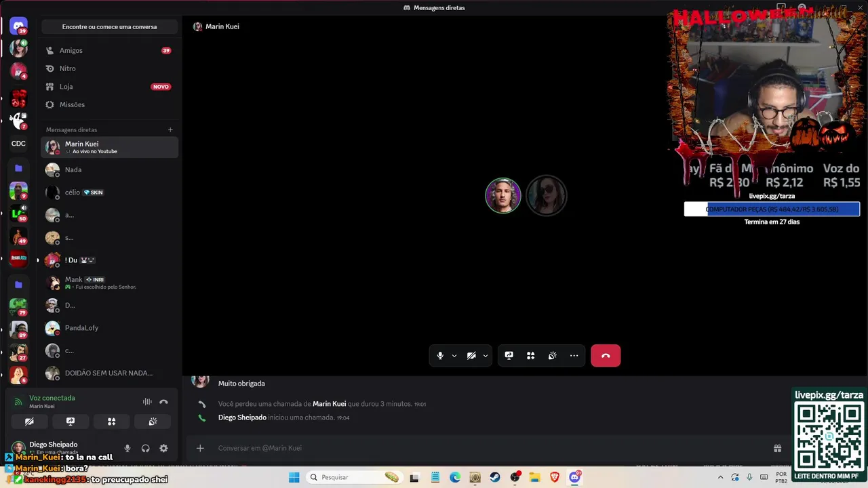Open Missões quests page
868x488 pixels.
pyautogui.click(x=109, y=105)
